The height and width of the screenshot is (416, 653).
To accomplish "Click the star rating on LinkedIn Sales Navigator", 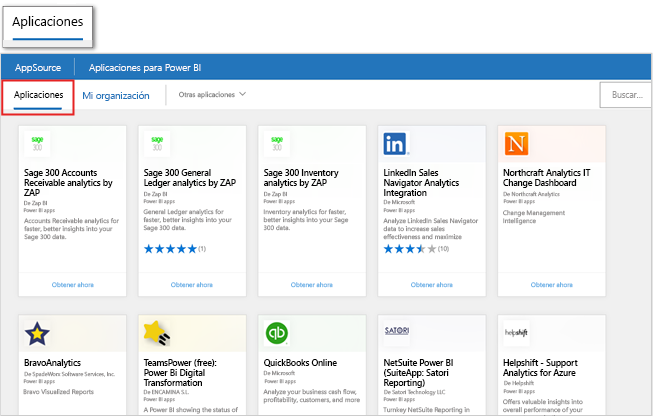I will pyautogui.click(x=410, y=249).
